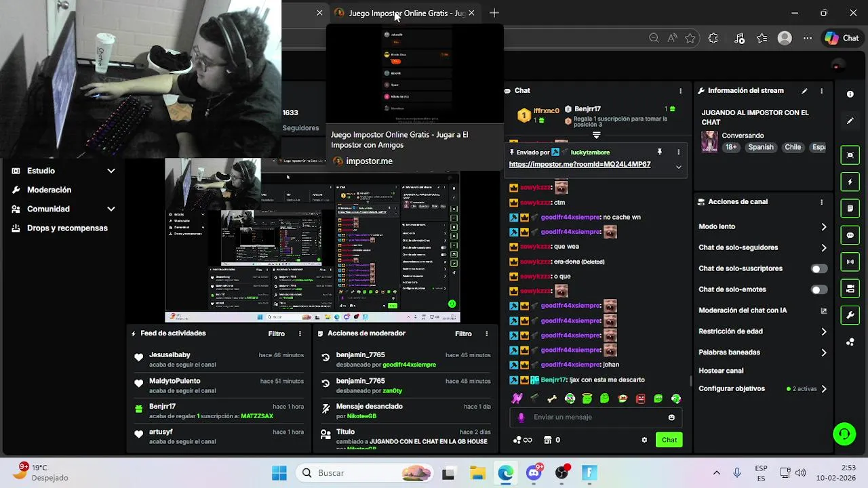Viewport: 868px width, 488px height.
Task: Open Acciones de canal panel options menu
Action: [821, 202]
